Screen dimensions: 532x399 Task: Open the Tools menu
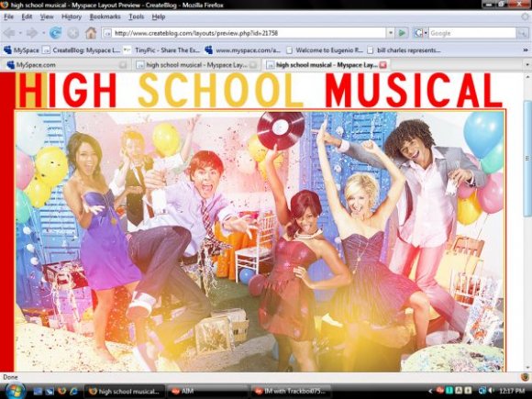point(136,17)
